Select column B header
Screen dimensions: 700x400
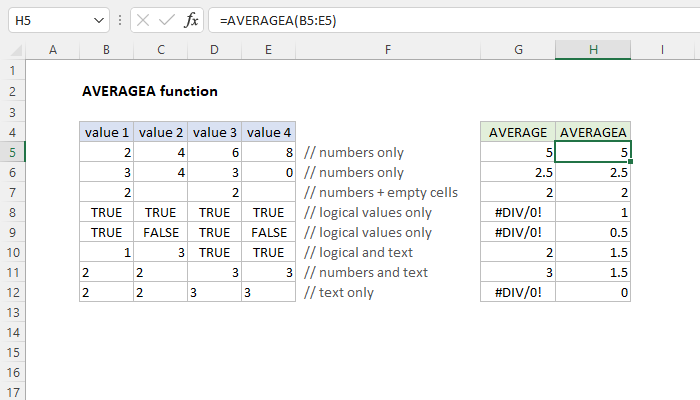click(x=106, y=50)
